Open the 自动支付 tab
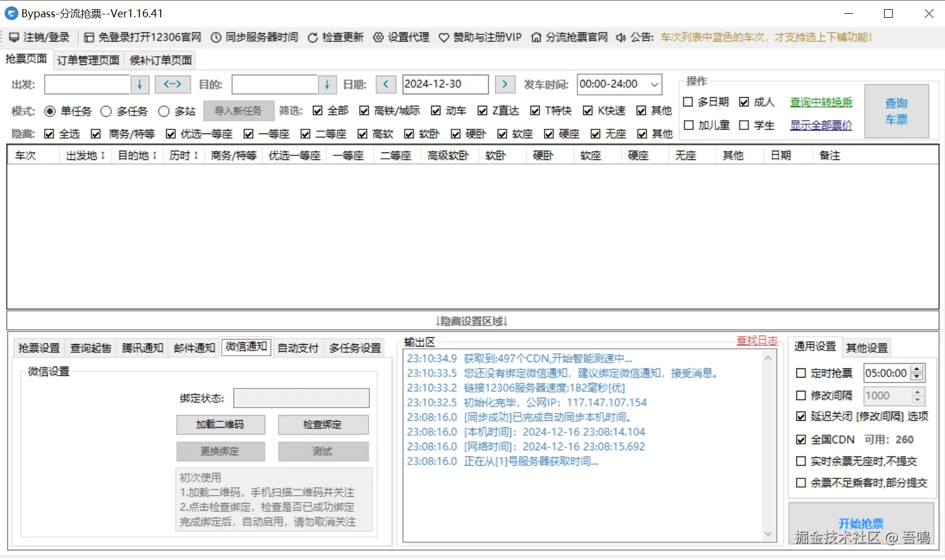 point(298,348)
